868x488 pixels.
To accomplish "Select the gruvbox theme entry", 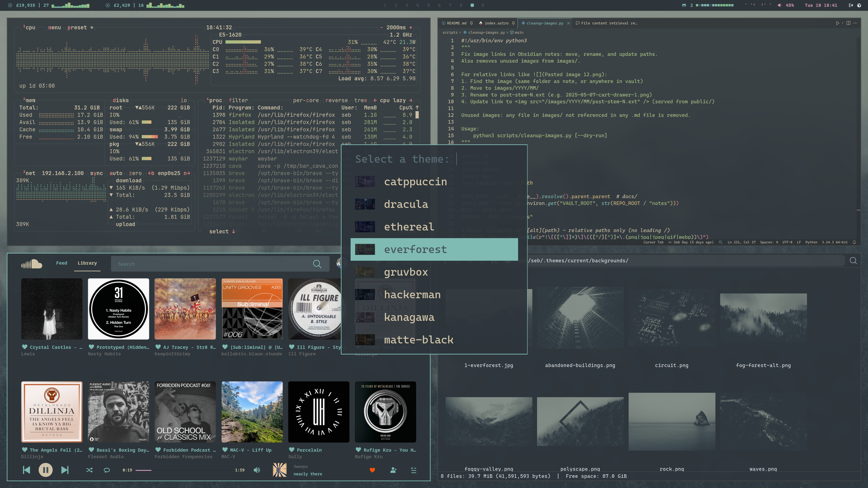I will tap(406, 272).
